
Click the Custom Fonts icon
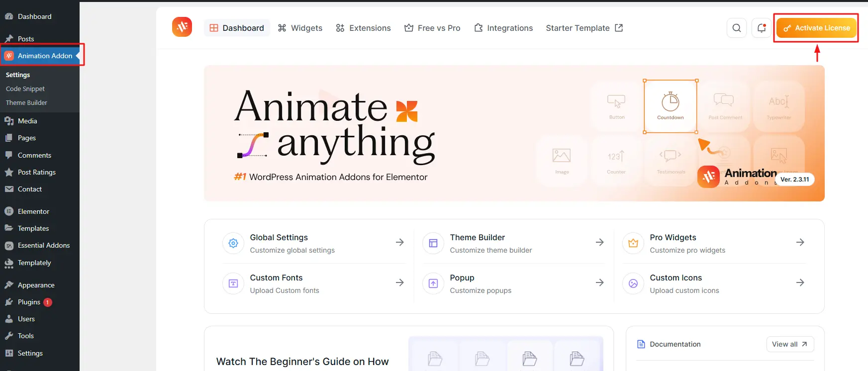[233, 283]
